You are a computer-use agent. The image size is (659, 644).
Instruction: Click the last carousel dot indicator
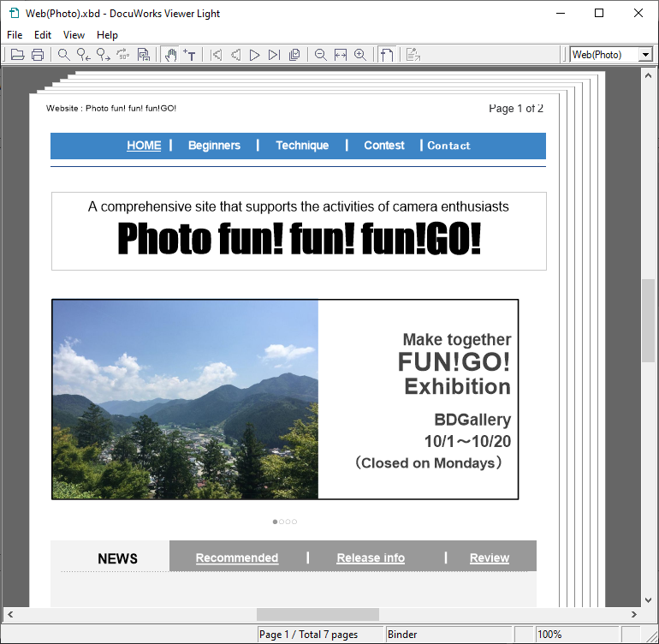[x=294, y=522]
